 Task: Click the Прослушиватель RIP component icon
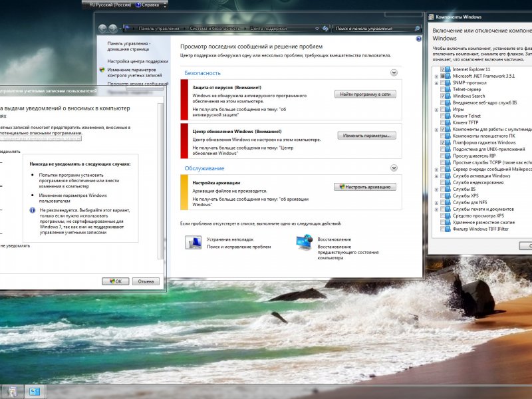pos(448,156)
